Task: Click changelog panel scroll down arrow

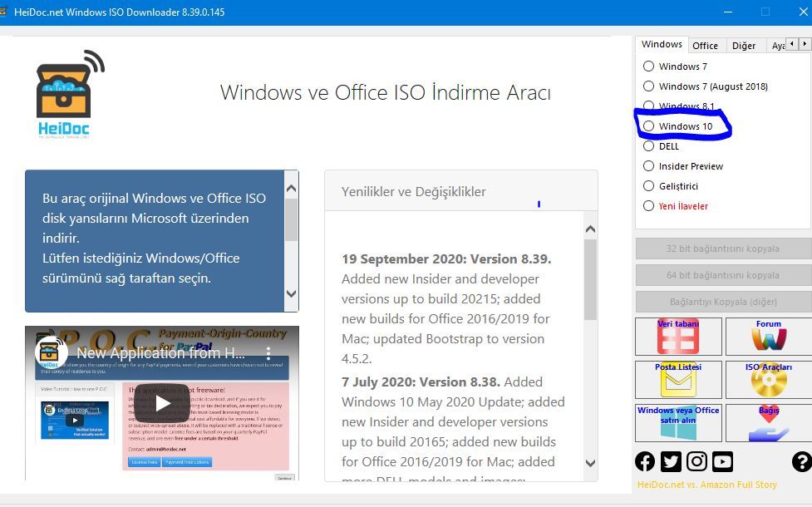Action: pyautogui.click(x=590, y=463)
